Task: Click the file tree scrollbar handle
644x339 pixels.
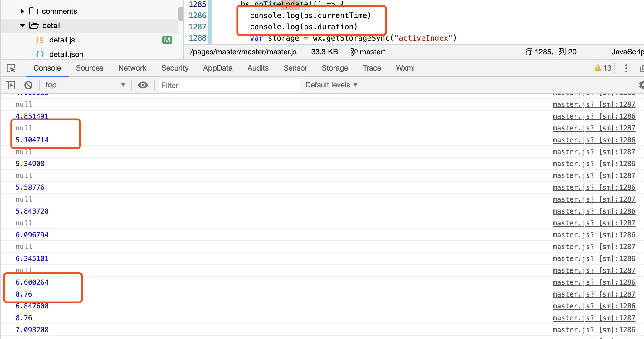Action: coord(181,14)
